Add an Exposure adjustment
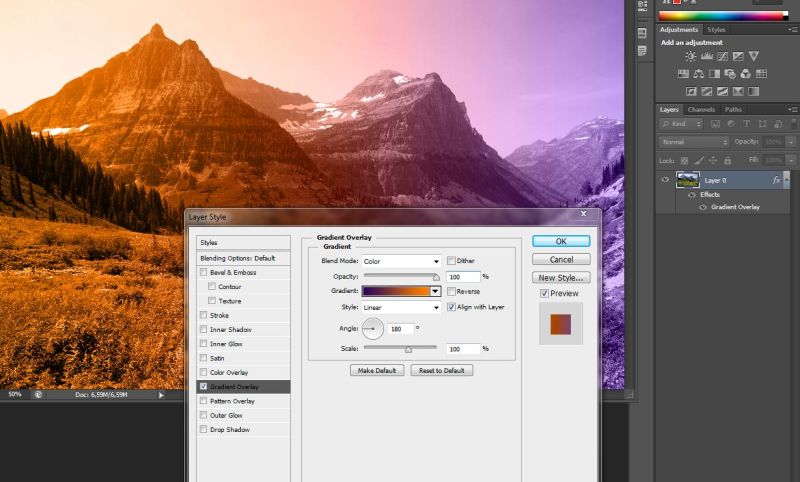The height and width of the screenshot is (482, 800). point(738,56)
